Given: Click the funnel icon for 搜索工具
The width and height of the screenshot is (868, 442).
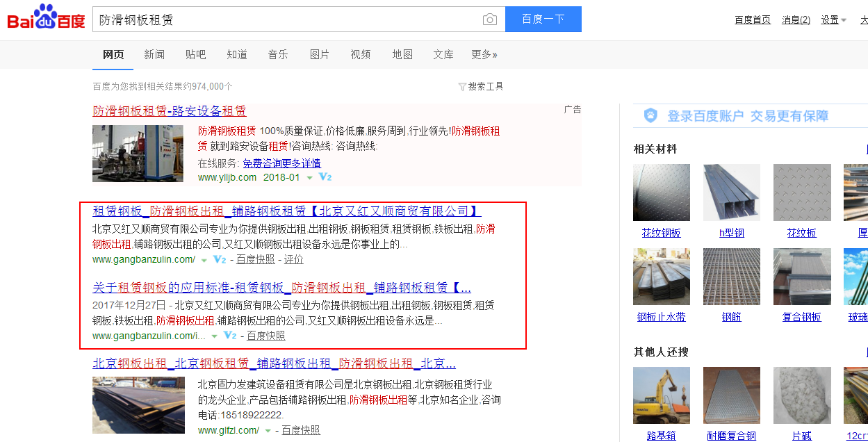Looking at the screenshot, I should click(x=462, y=87).
